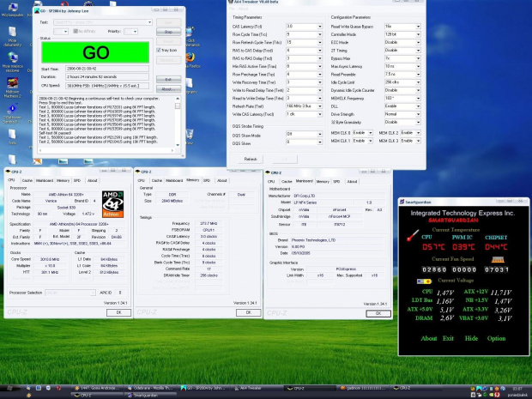Toggle the No Affinity checkbox in SP2004

coord(76,31)
